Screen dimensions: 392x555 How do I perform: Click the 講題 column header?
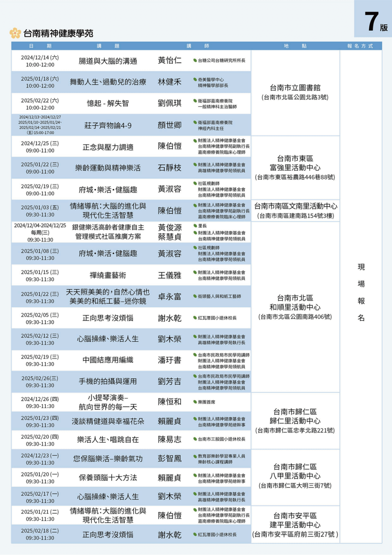click(x=108, y=46)
